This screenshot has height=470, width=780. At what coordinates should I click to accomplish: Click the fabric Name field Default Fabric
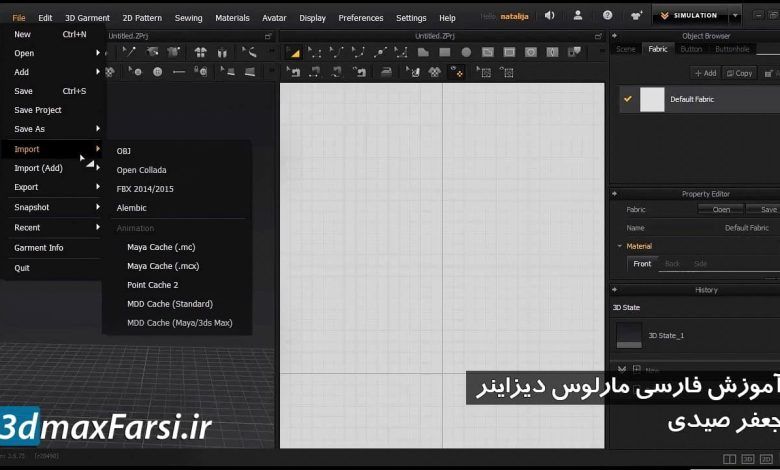tap(746, 228)
